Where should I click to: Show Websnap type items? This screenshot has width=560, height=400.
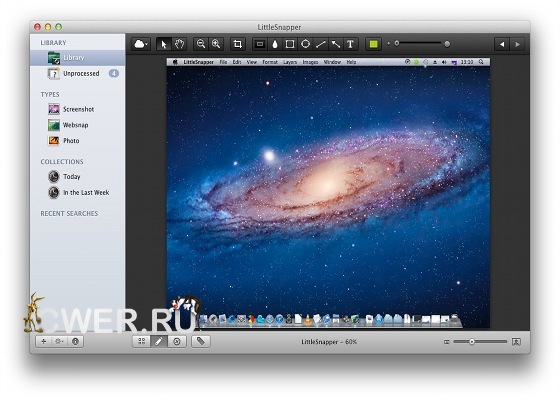78,125
